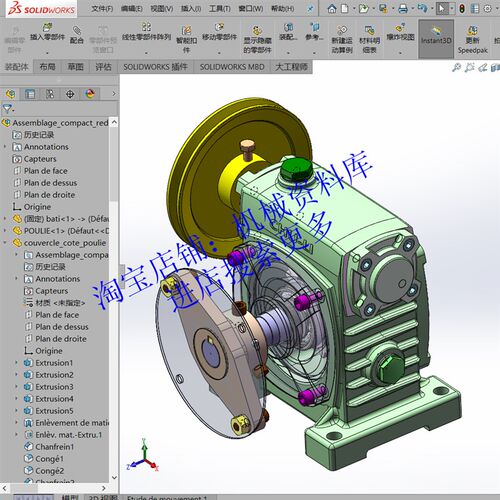Switch to the 布局 tab

coord(47,67)
